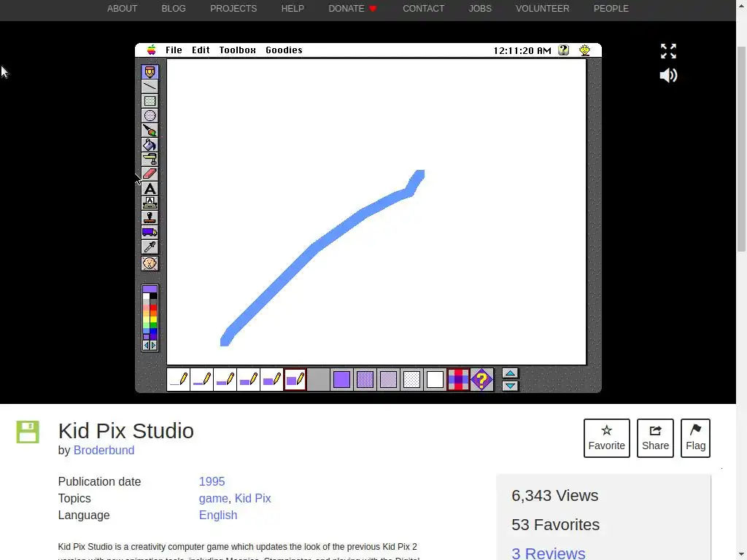The image size is (747, 560).
Task: Click the current color box above palette
Action: pyautogui.click(x=150, y=289)
